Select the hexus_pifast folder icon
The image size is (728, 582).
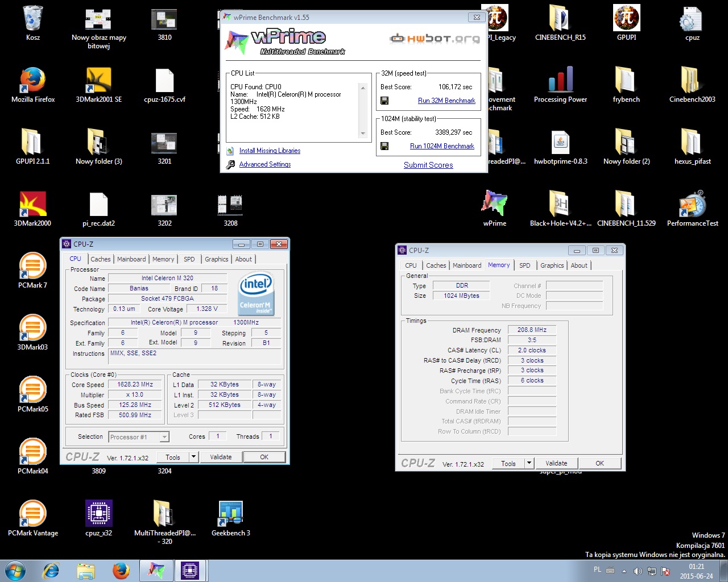[x=692, y=147]
